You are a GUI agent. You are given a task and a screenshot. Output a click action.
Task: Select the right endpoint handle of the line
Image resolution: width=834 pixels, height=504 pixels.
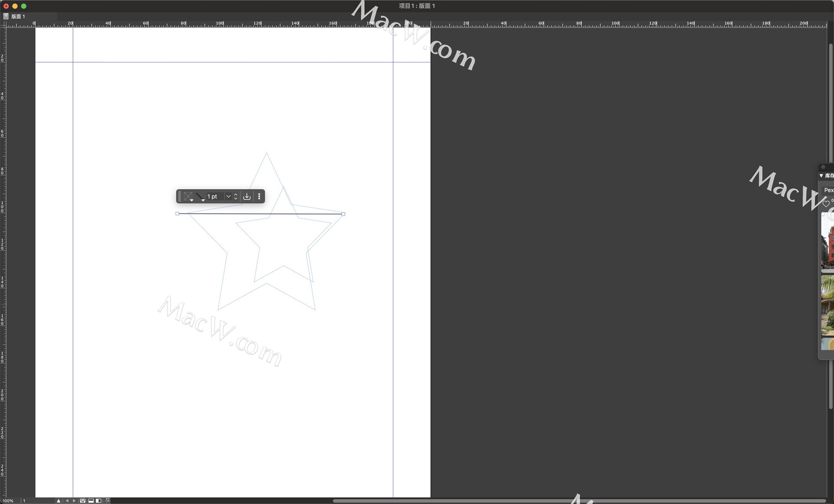click(343, 214)
